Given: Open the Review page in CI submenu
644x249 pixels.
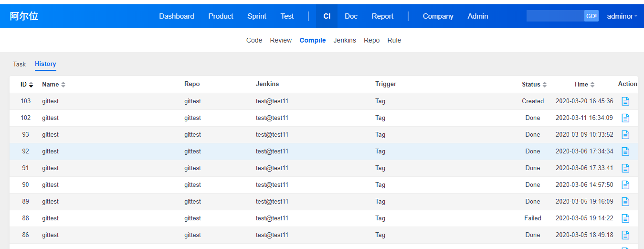Looking at the screenshot, I should click(x=281, y=40).
